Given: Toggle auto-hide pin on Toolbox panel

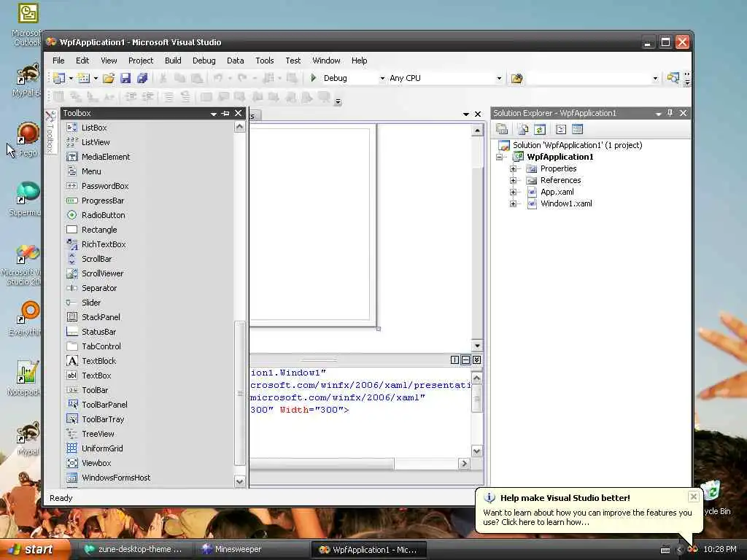Looking at the screenshot, I should pos(226,113).
